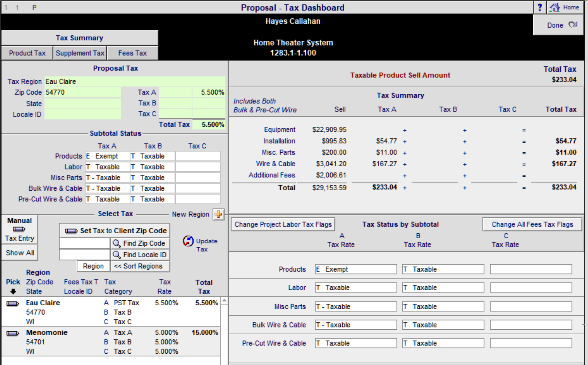Click the Menomonie total tax 15.000%
The width and height of the screenshot is (588, 365).
[205, 332]
